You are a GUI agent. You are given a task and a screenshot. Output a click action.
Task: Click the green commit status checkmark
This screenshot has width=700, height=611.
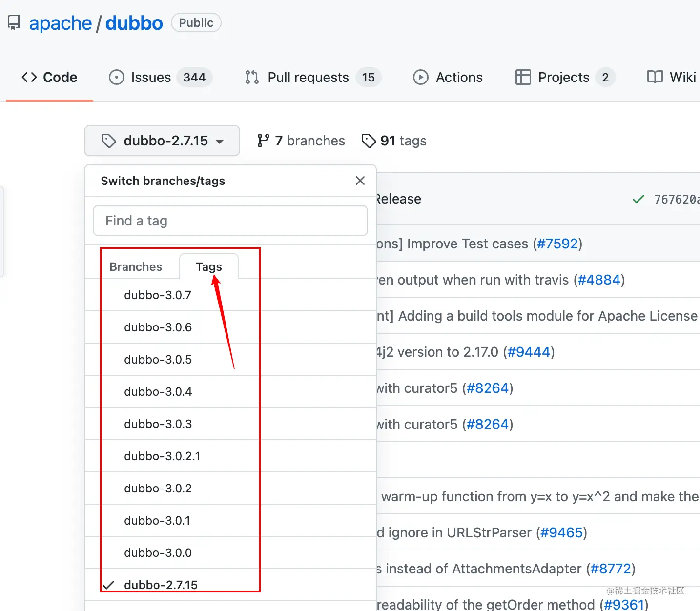pos(638,199)
